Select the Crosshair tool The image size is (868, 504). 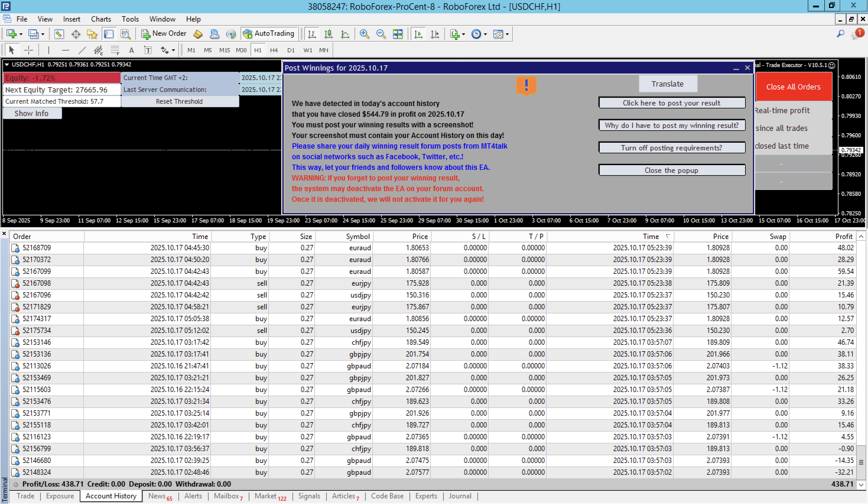29,50
